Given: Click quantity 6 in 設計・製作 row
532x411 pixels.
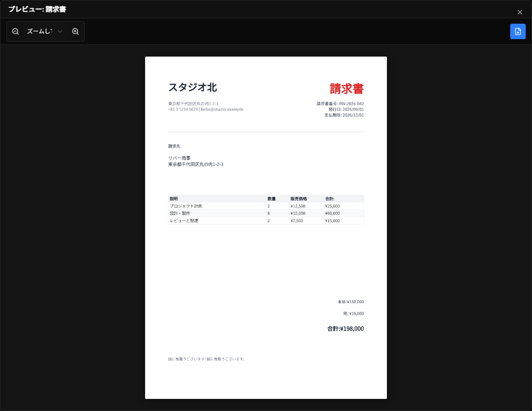Looking at the screenshot, I should point(269,213).
